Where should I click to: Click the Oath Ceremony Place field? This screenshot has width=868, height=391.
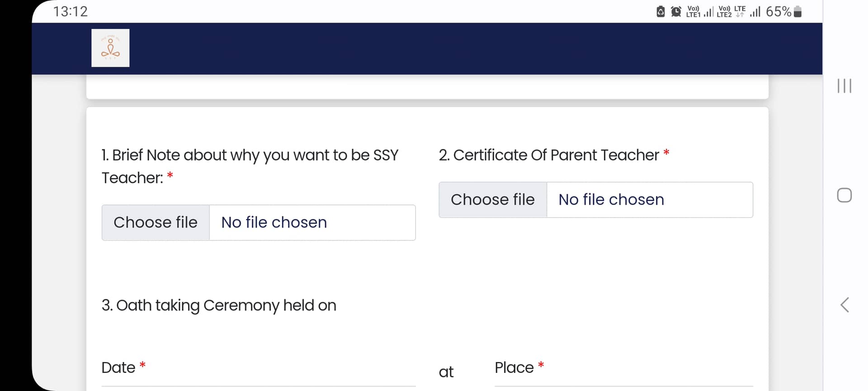click(x=623, y=379)
